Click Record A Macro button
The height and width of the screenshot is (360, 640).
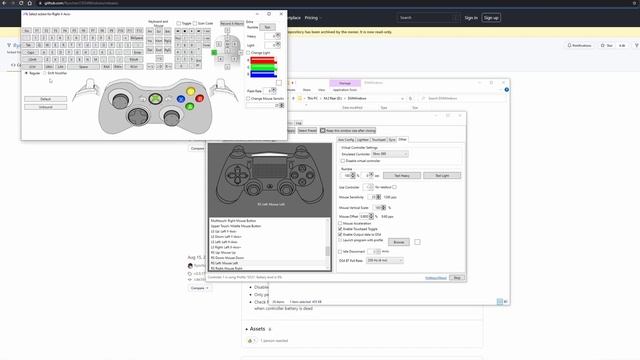coord(232,24)
